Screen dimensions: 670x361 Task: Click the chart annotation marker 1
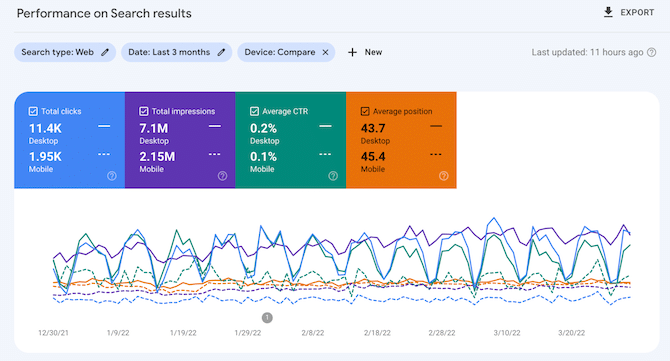(x=267, y=317)
